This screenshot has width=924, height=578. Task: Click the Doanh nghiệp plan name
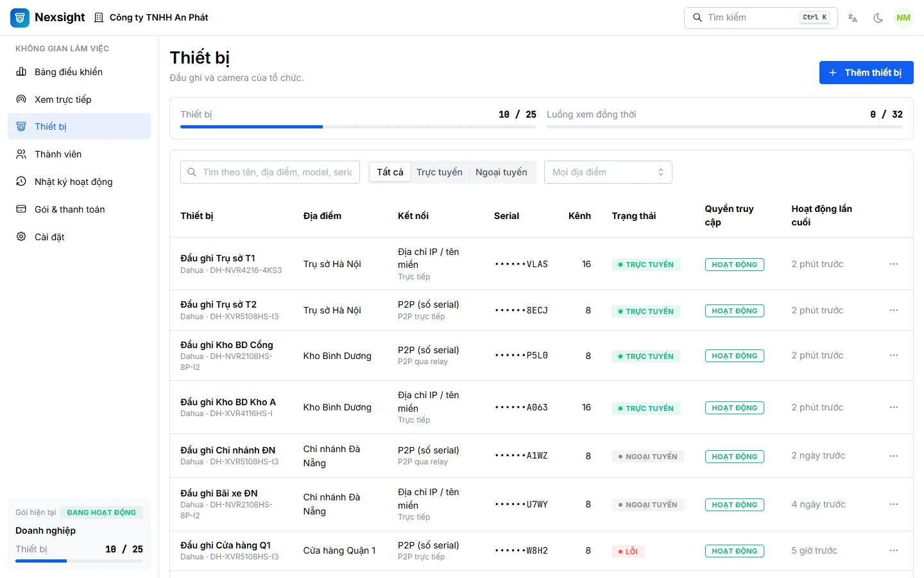point(46,530)
